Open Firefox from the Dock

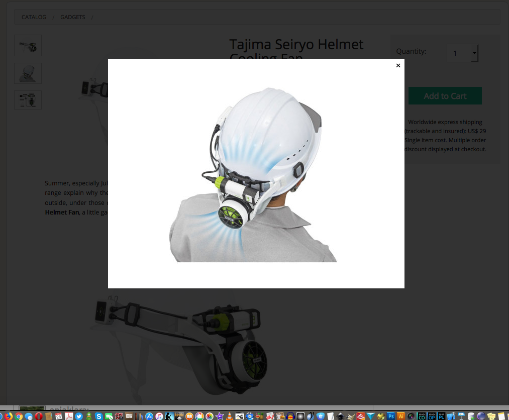[9, 416]
